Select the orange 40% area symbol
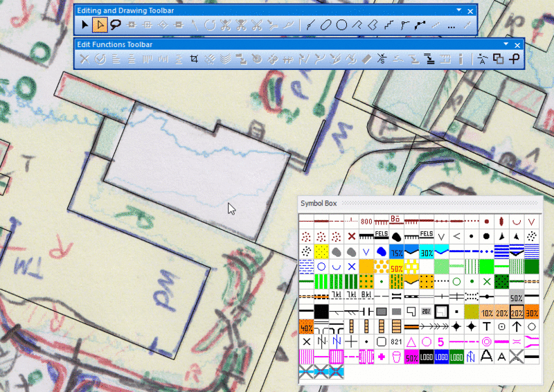 306,327
